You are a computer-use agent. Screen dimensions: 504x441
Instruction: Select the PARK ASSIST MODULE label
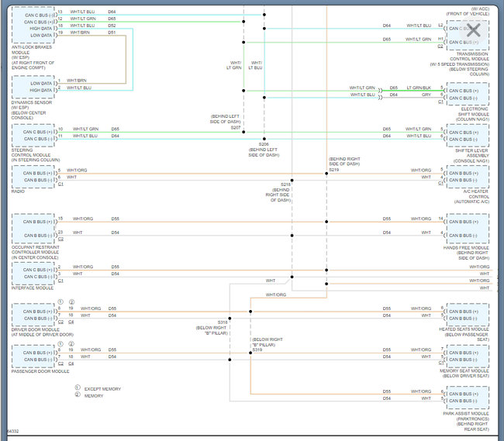pyautogui.click(x=466, y=414)
